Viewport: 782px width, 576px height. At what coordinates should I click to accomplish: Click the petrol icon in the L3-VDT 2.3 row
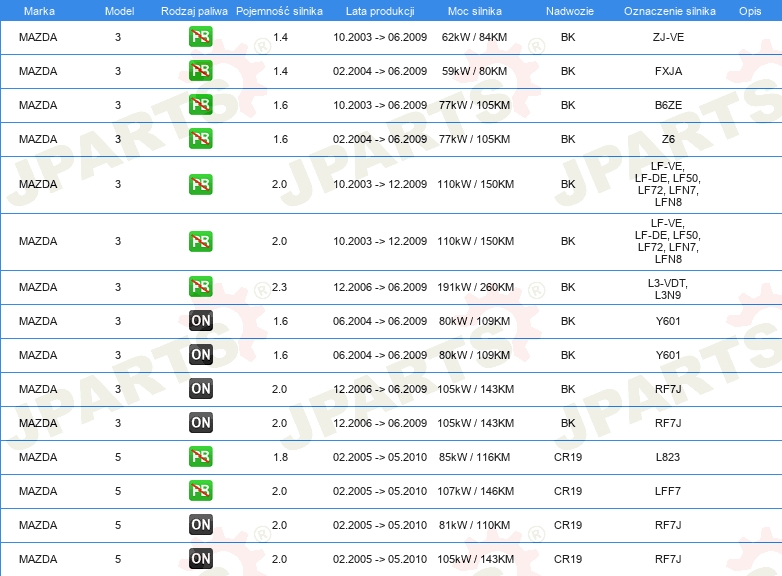click(200, 287)
